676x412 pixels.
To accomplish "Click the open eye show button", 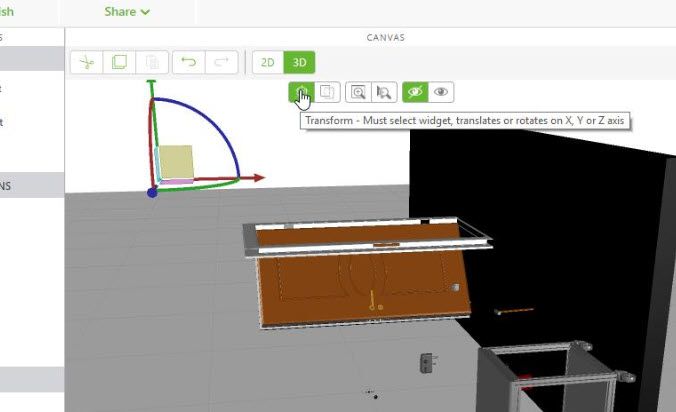I will [441, 92].
